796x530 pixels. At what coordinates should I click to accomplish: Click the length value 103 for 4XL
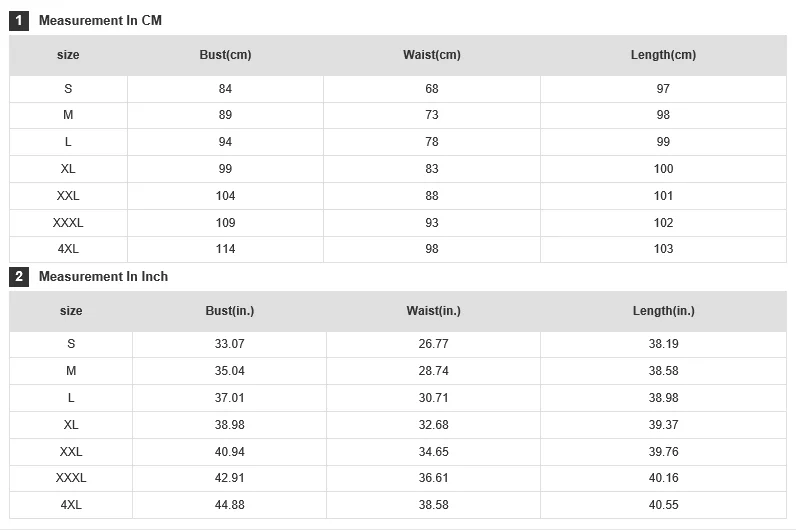point(664,249)
